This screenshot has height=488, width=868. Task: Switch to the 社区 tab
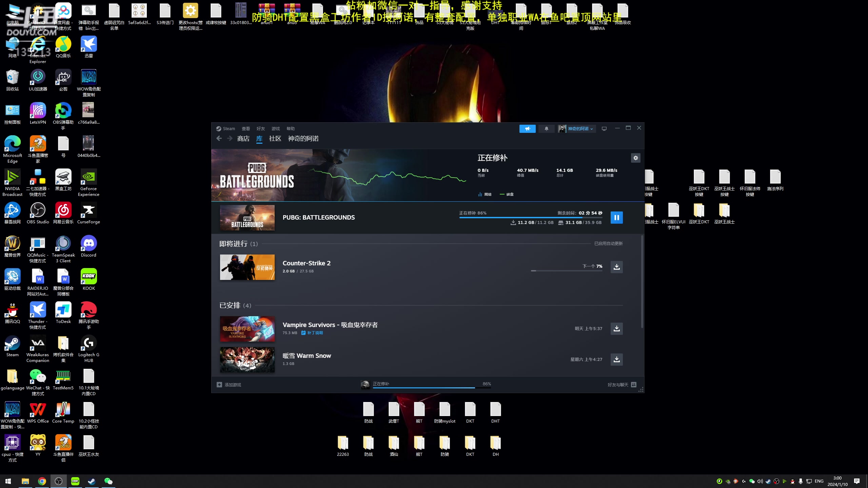pyautogui.click(x=275, y=139)
